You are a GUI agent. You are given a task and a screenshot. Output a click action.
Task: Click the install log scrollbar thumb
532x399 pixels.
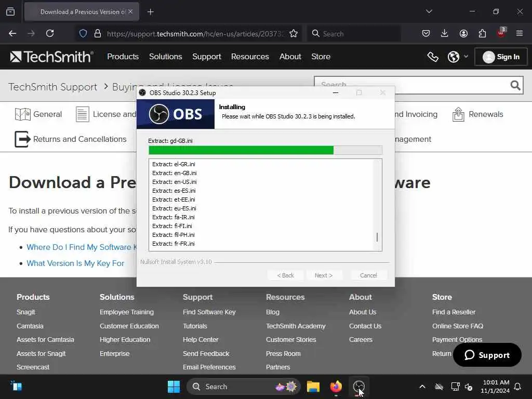click(377, 237)
